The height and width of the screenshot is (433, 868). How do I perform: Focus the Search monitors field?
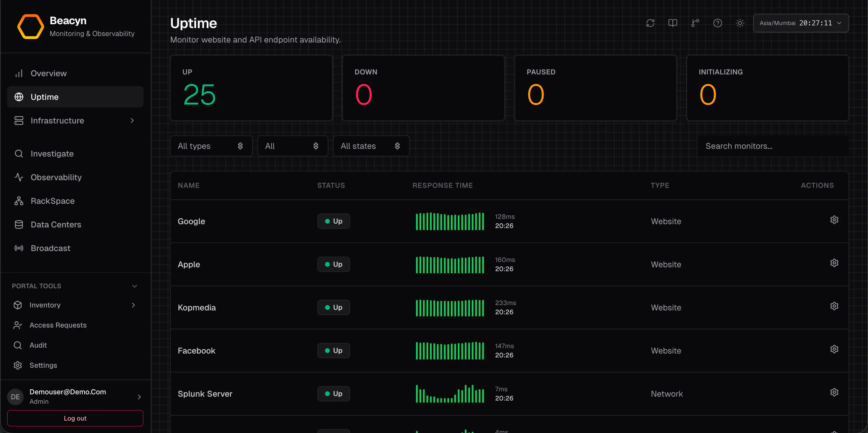[773, 146]
